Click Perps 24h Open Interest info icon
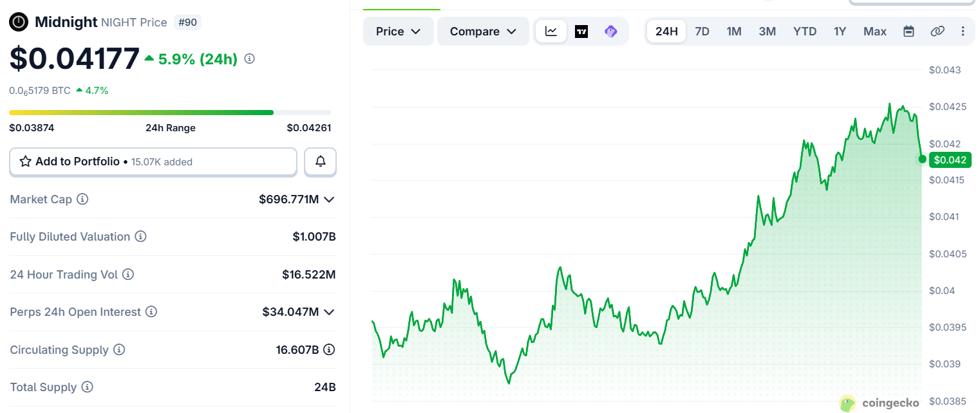 151,312
